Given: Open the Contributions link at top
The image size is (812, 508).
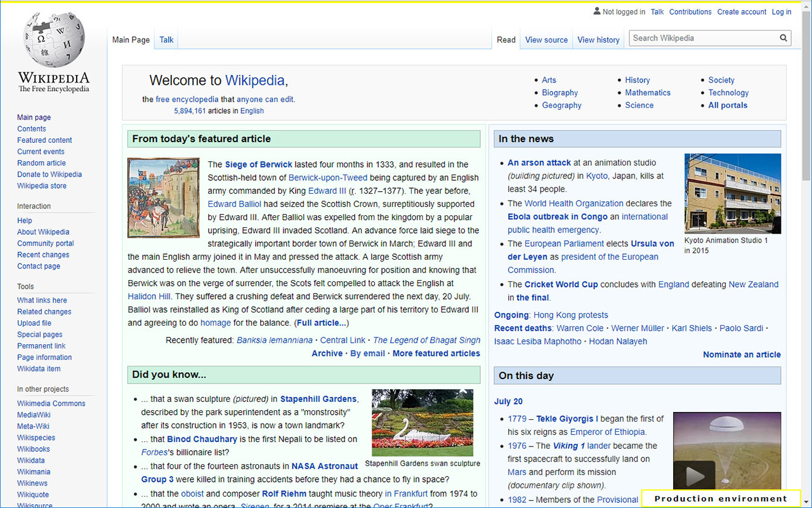Looking at the screenshot, I should click(x=690, y=11).
